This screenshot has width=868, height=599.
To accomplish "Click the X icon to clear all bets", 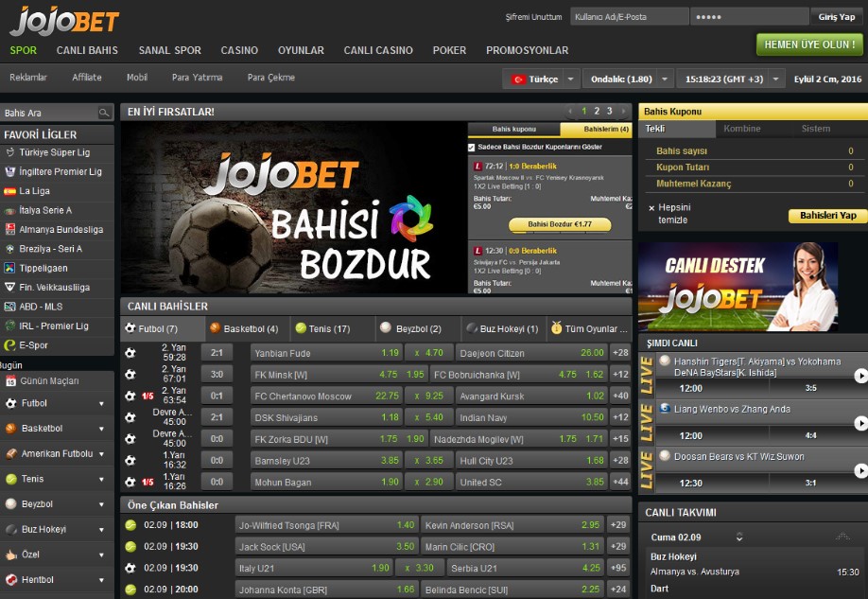I will click(x=651, y=208).
